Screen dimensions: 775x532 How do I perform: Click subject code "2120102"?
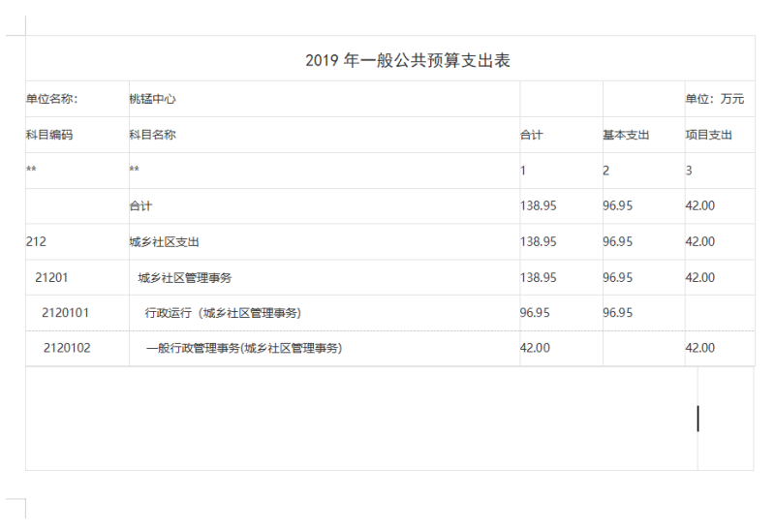pyautogui.click(x=67, y=348)
